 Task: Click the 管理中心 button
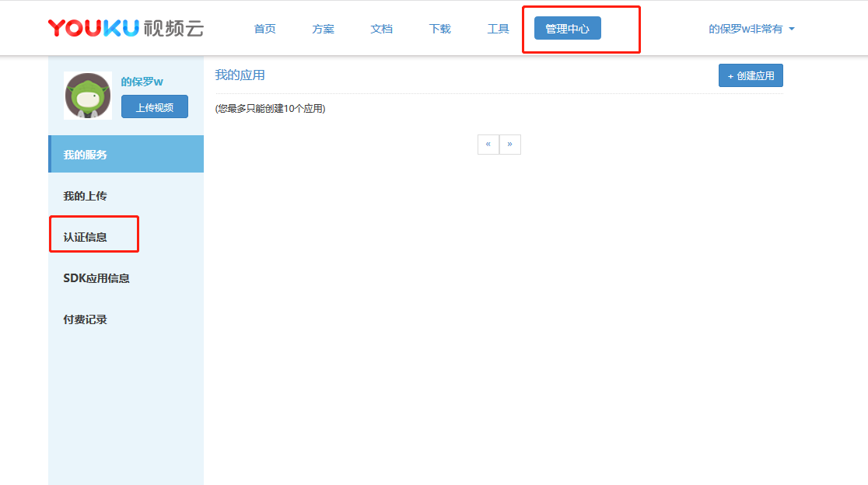(567, 29)
